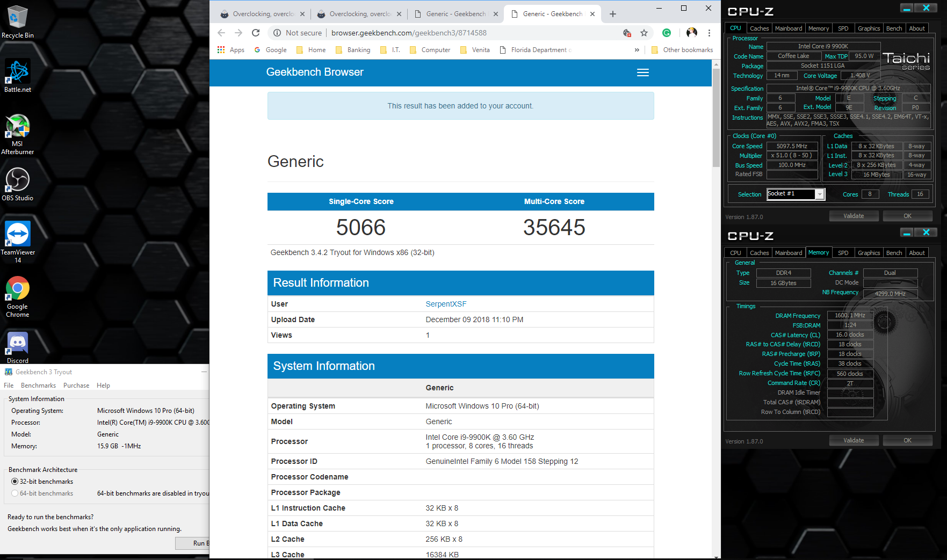Click the single-core score 5066
The image size is (947, 560).
361,228
